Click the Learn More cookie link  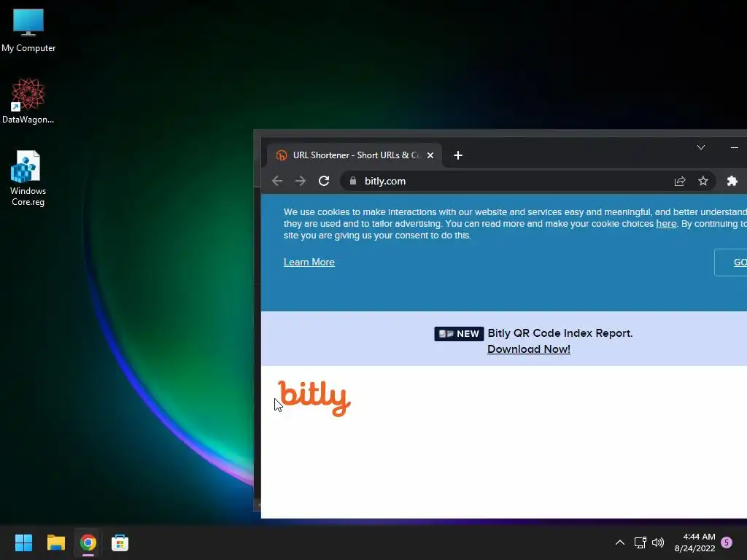309,262
